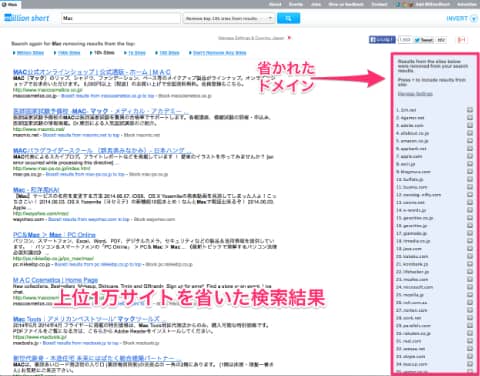
Task: Search again removing 100k Sites
Action: point(69,53)
